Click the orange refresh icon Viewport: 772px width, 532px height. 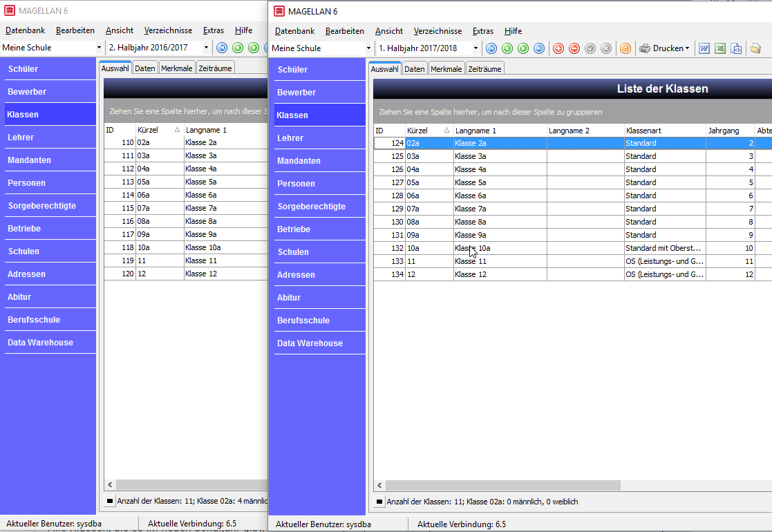pyautogui.click(x=625, y=48)
